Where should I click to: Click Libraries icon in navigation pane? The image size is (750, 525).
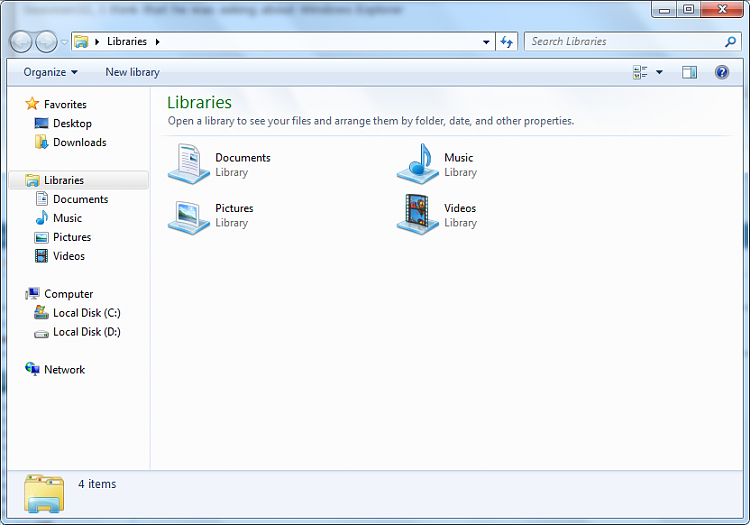click(x=32, y=180)
